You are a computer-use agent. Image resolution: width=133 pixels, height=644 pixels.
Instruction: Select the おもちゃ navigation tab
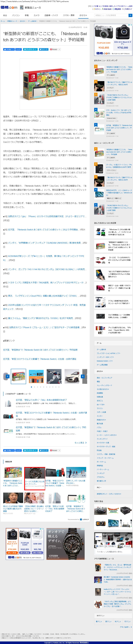click(x=83, y=16)
